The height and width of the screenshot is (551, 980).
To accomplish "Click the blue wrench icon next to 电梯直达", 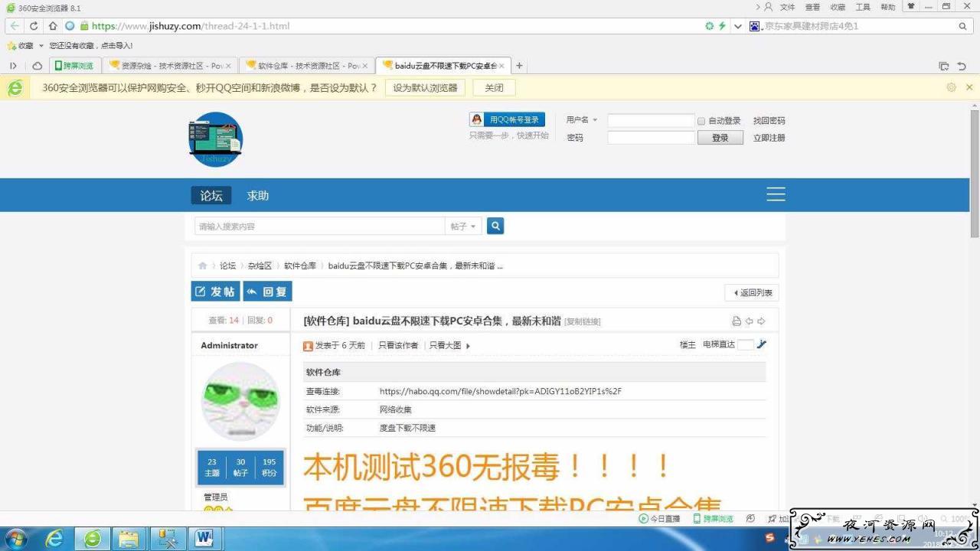I will (x=761, y=344).
